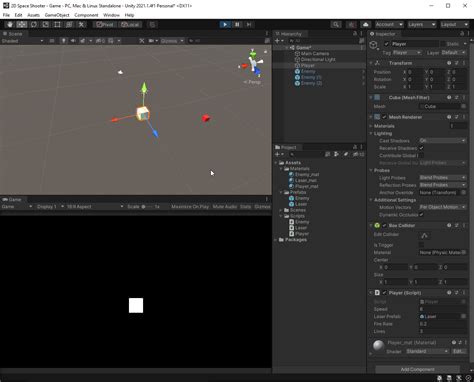474x382 pixels.
Task: Collapse the Materials folder in Project
Action: 281,169
